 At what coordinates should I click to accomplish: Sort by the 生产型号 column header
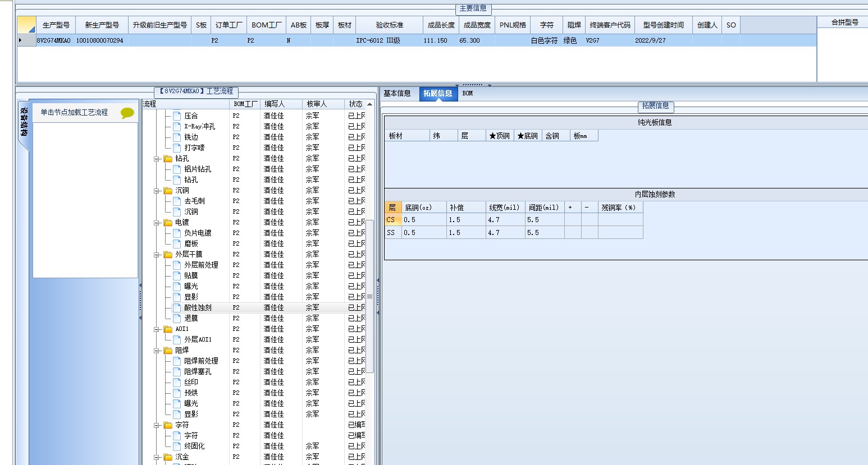(x=56, y=25)
